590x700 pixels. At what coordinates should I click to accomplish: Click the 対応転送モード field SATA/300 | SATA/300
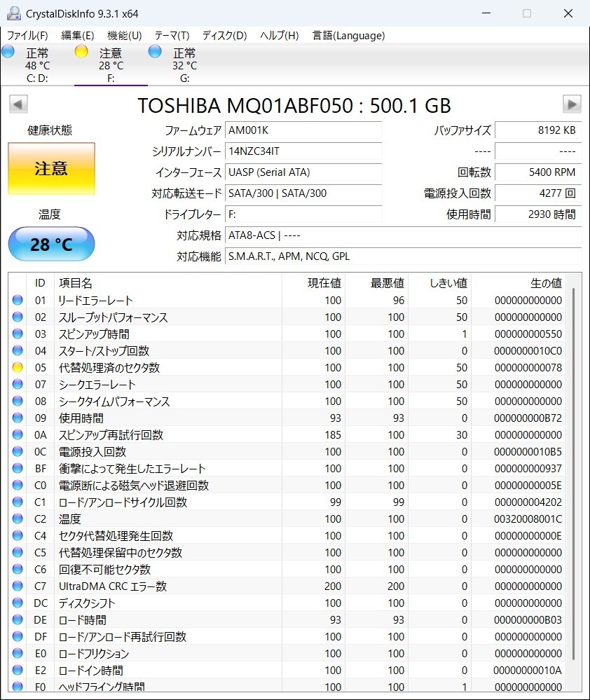(303, 193)
